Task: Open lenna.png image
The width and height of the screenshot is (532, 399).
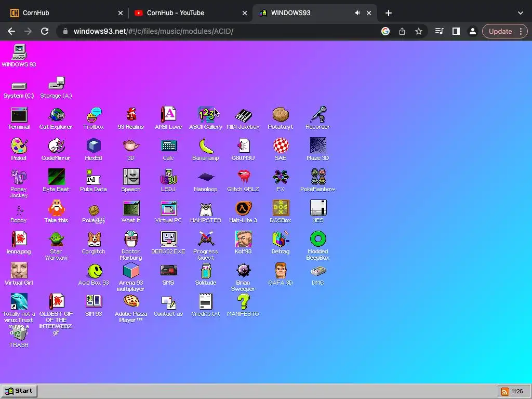Action: click(19, 243)
